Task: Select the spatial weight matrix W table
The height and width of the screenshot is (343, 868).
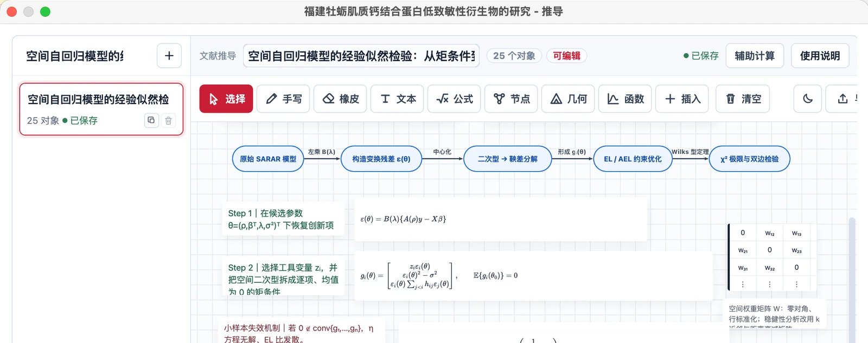Action: pyautogui.click(x=771, y=257)
